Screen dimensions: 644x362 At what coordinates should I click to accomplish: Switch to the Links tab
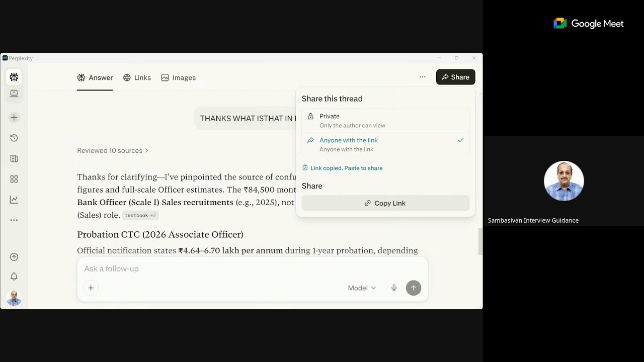(x=137, y=77)
